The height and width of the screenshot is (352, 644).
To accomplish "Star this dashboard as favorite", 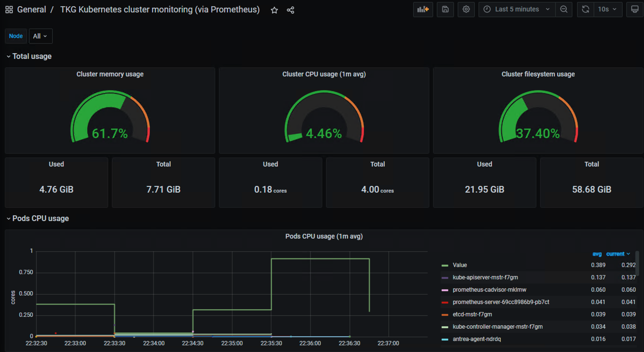I will (274, 10).
